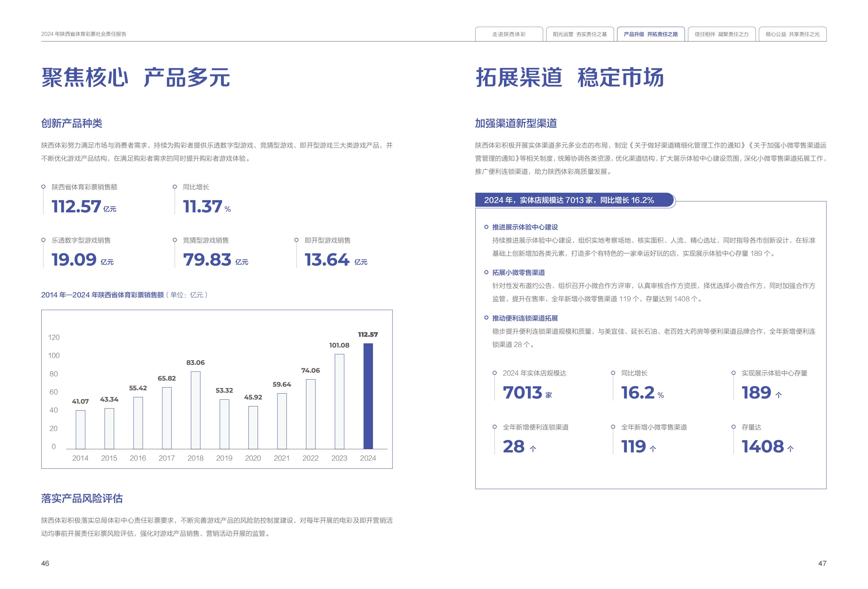Click the 2023 bar in the chart
The width and height of the screenshot is (868, 589).
(x=339, y=402)
